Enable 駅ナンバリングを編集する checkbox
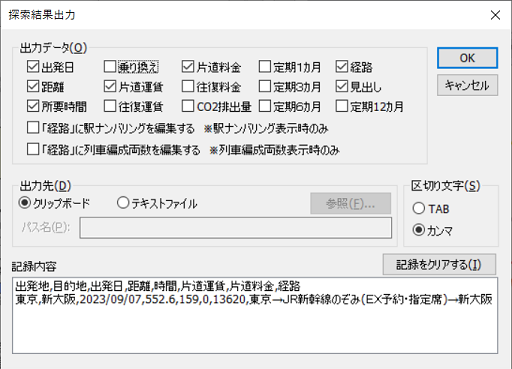The height and width of the screenshot is (369, 512). pos(33,128)
